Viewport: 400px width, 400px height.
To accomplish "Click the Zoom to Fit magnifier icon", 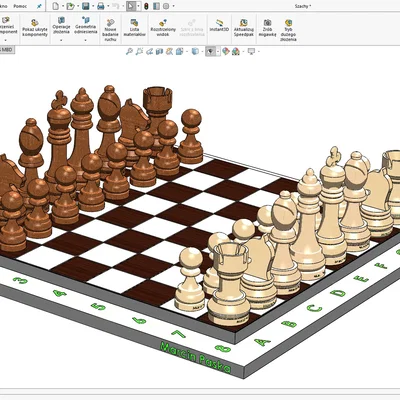I will [129, 51].
